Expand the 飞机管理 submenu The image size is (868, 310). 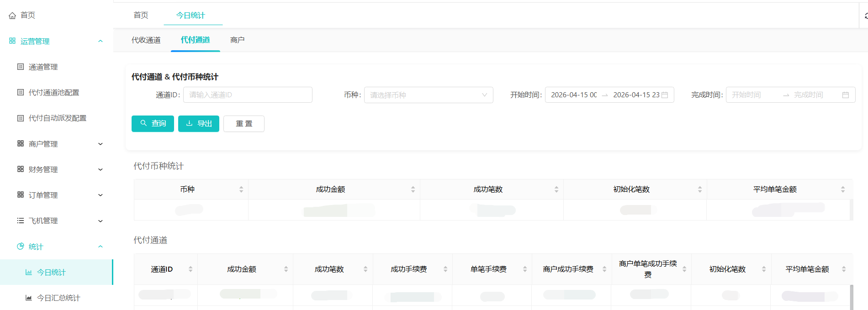pos(101,221)
